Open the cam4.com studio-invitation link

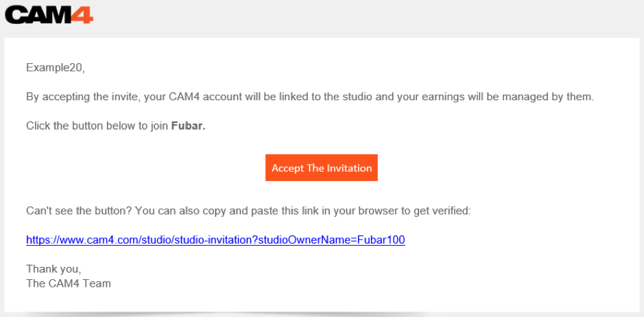[215, 240]
